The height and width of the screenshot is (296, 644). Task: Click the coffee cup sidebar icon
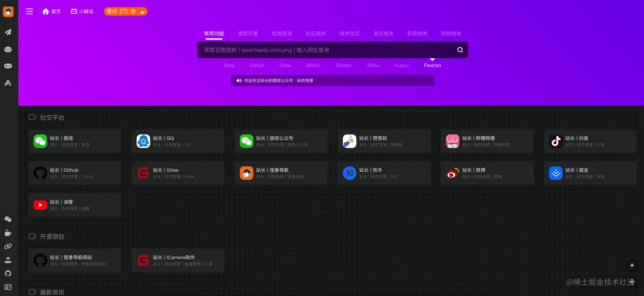[x=8, y=233]
